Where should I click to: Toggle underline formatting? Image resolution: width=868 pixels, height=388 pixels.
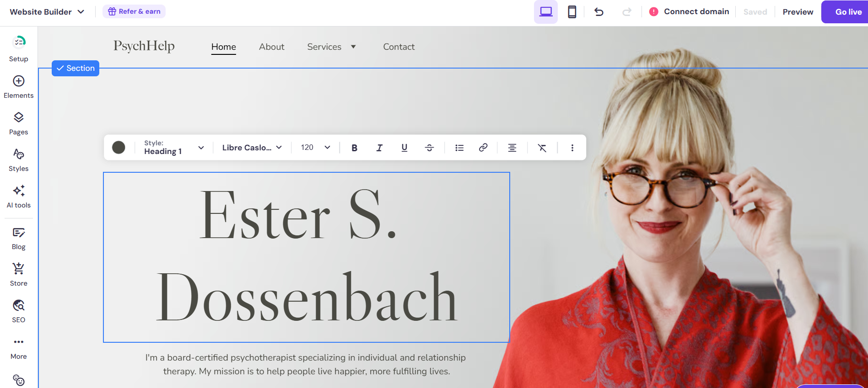[404, 148]
